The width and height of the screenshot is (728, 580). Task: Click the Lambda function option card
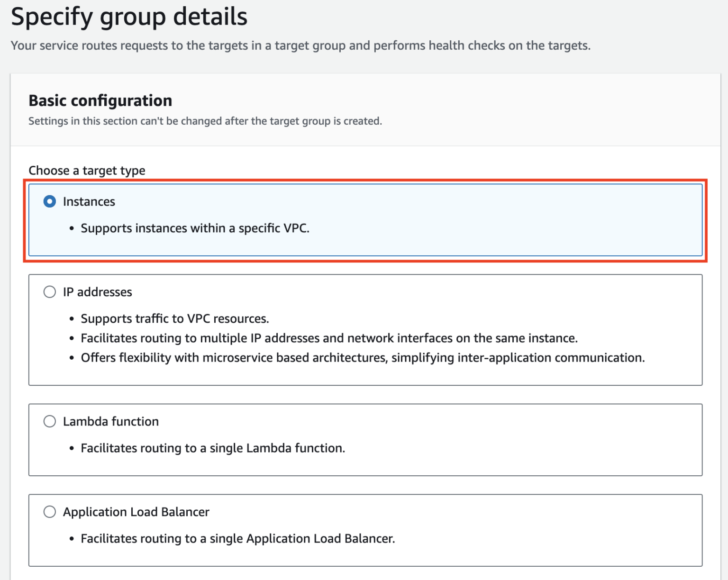pyautogui.click(x=365, y=438)
